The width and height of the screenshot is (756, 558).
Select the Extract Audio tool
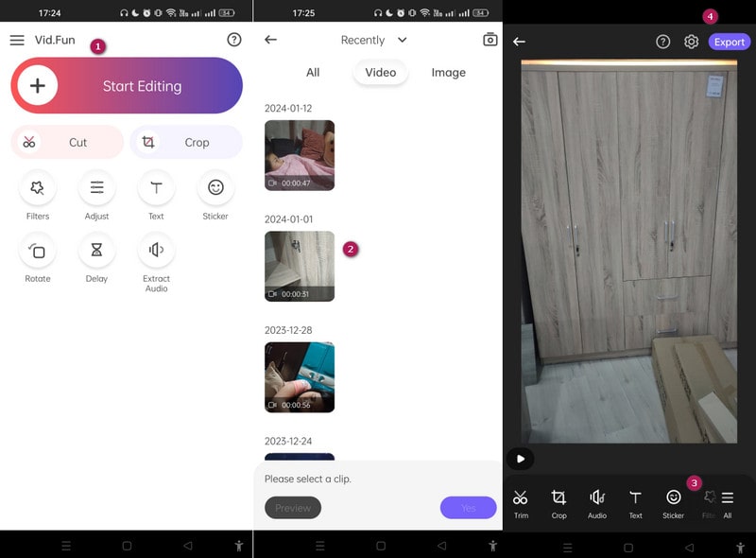tap(156, 251)
